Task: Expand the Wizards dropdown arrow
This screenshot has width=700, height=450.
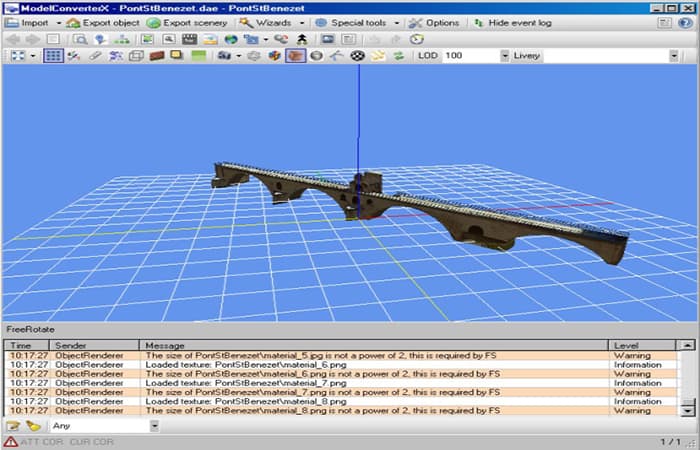Action: (x=302, y=23)
